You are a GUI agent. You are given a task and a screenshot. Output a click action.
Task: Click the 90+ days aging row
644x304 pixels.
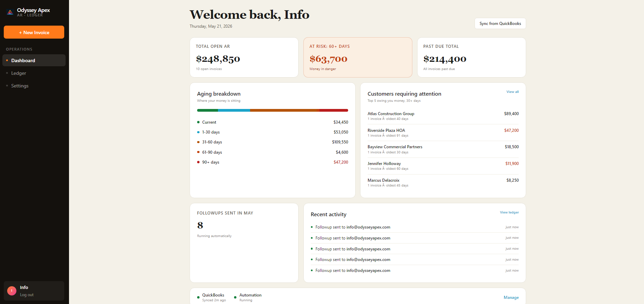coord(273,162)
